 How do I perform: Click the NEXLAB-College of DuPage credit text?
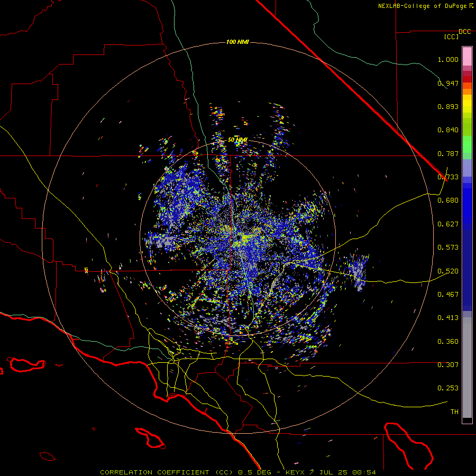(422, 6)
